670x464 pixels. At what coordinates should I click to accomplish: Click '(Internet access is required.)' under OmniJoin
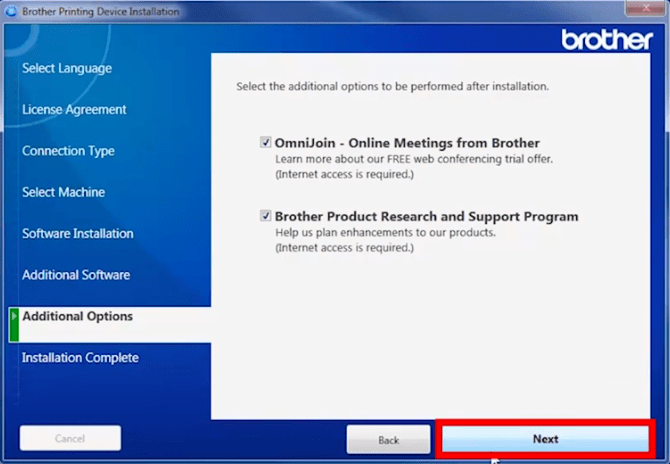[x=344, y=174]
